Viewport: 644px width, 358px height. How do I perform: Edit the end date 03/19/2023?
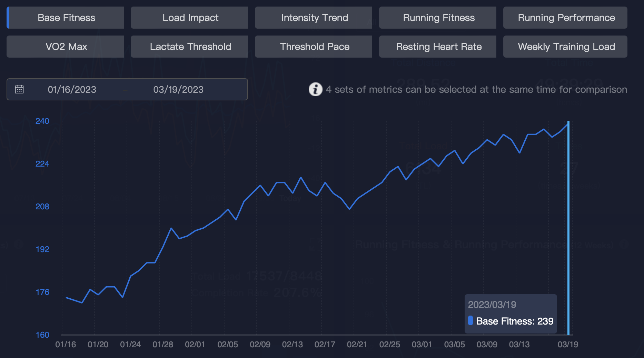click(x=178, y=90)
